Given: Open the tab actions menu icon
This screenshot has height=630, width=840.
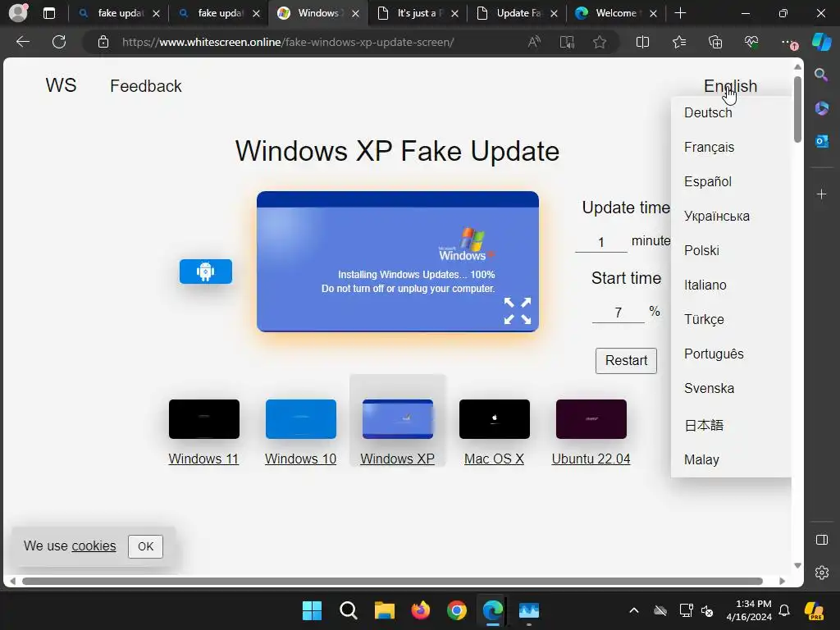Looking at the screenshot, I should pyautogui.click(x=48, y=13).
